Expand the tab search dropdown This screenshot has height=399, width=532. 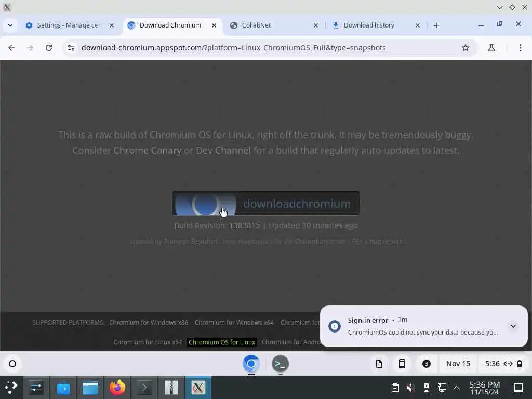pos(10,25)
